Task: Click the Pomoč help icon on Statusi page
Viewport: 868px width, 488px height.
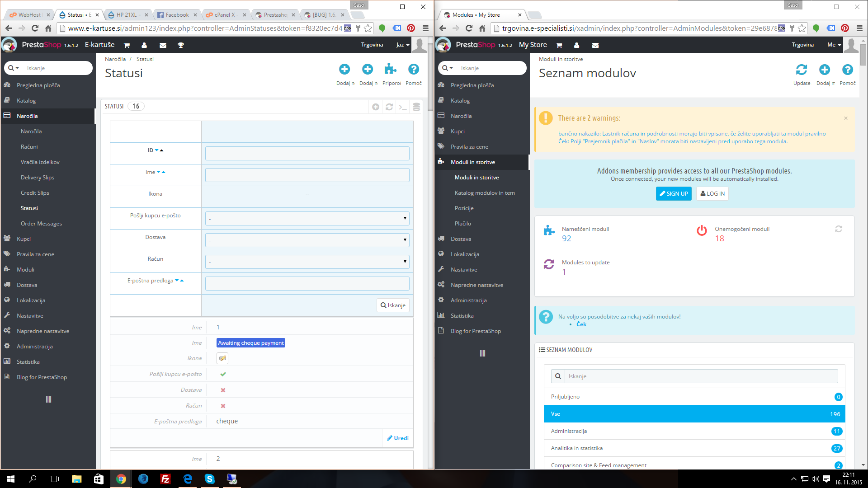Action: point(413,69)
